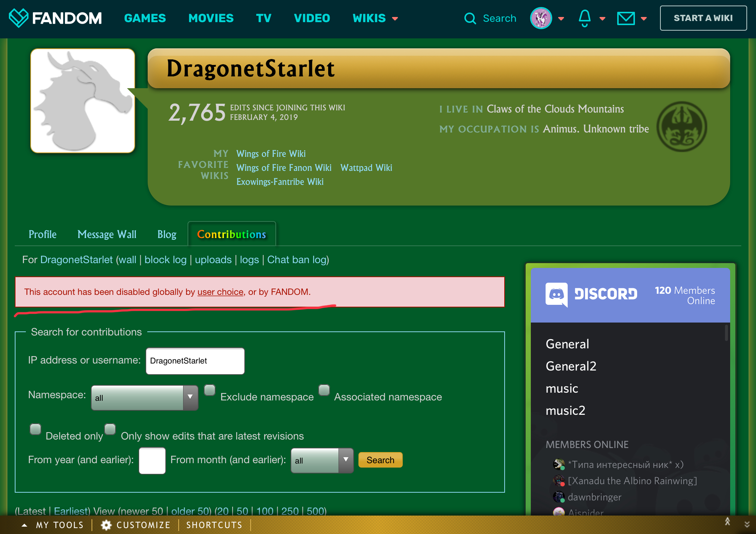Viewport: 756px width, 534px height.
Task: Open the messages envelope icon
Action: pos(626,18)
